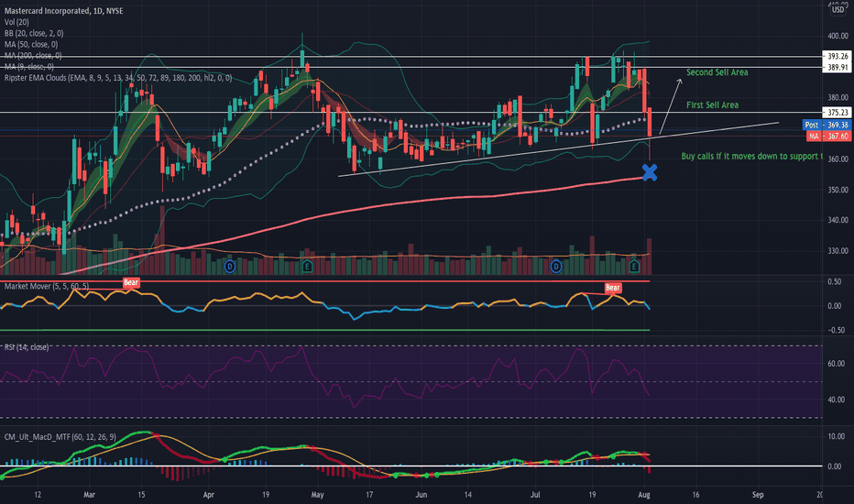Select the blue X mark drawing on the chart
854x504 pixels.
click(x=650, y=172)
